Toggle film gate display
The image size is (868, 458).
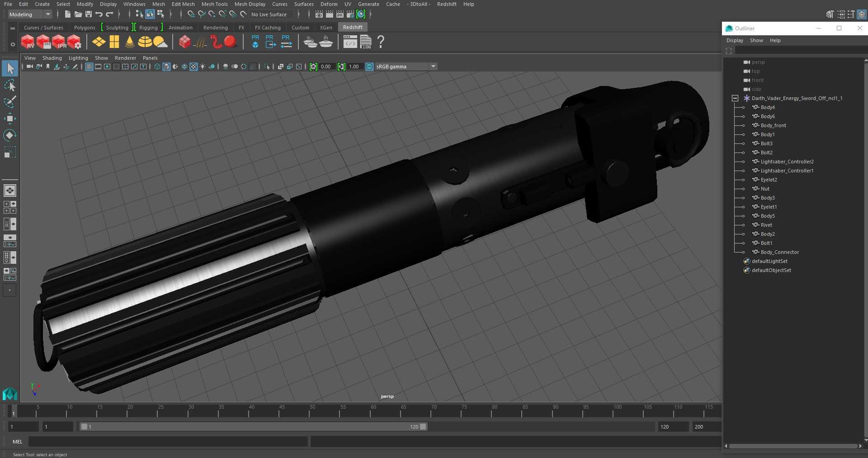pyautogui.click(x=98, y=67)
